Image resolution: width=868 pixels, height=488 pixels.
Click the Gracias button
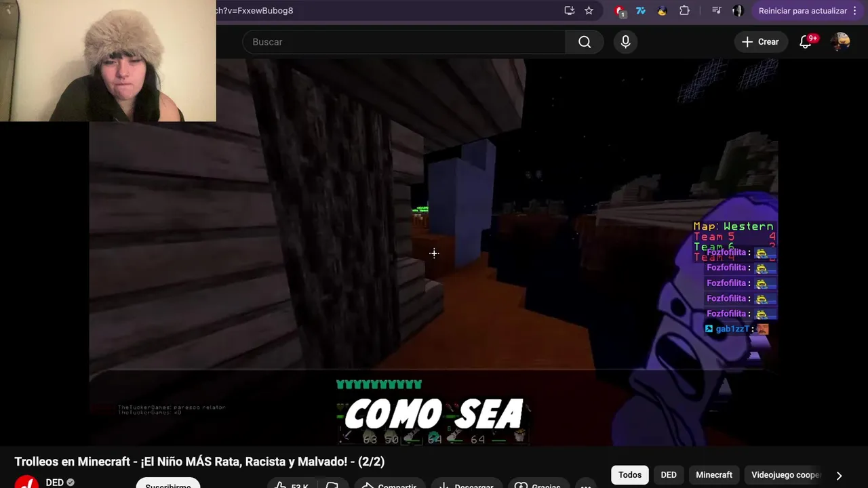click(538, 485)
